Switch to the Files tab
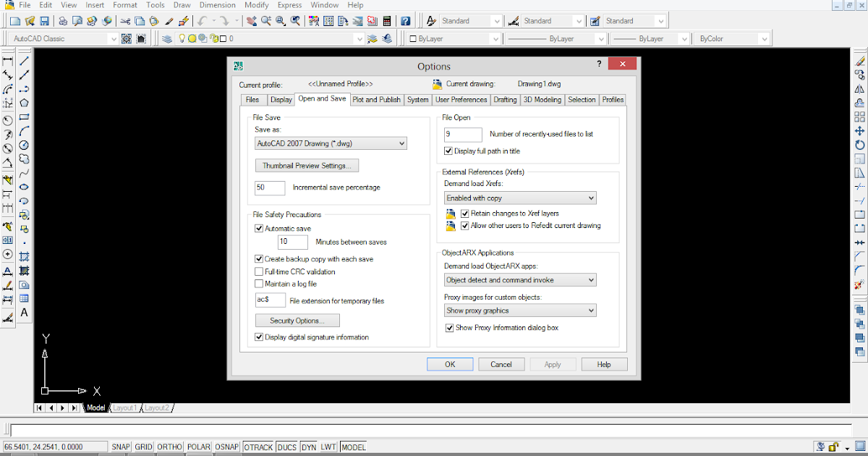 point(252,100)
